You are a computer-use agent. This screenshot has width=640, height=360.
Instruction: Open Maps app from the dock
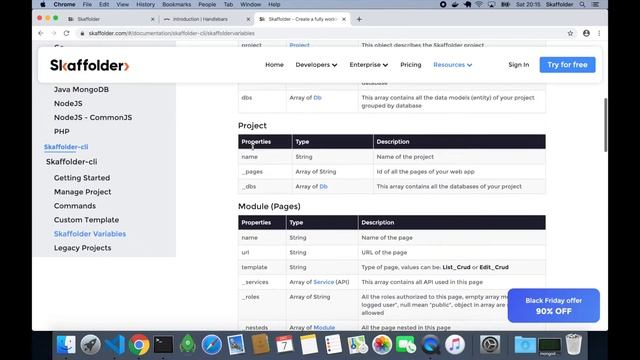click(x=358, y=345)
